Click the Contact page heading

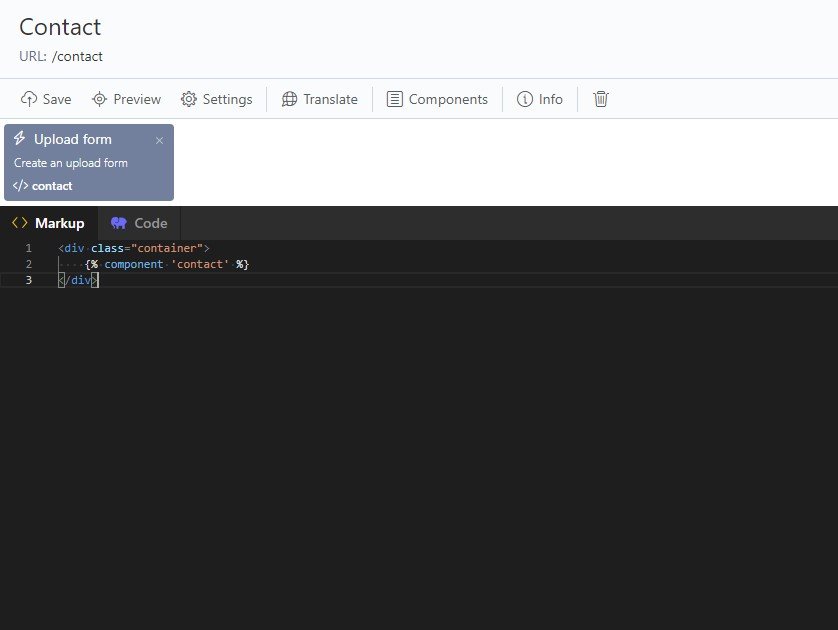click(60, 27)
